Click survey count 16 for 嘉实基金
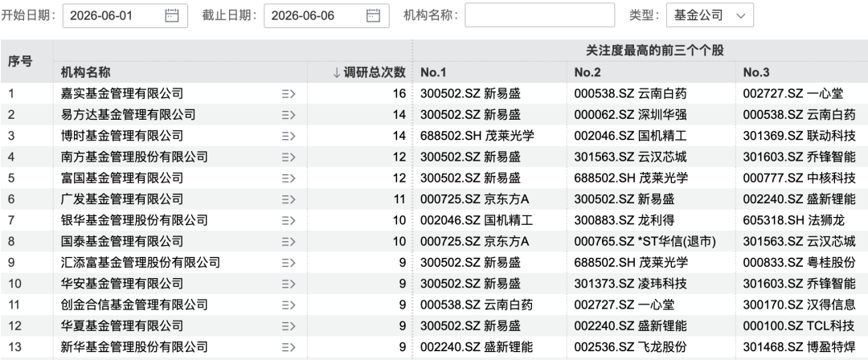Screen dimensions: 868x360 399,93
